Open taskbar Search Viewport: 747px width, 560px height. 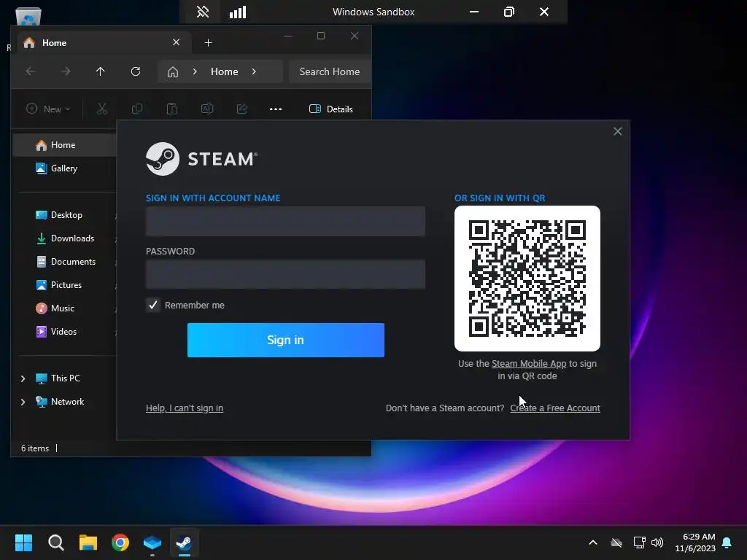[x=55, y=542]
